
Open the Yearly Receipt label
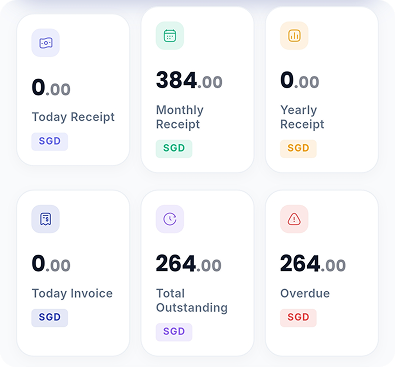[302, 117]
